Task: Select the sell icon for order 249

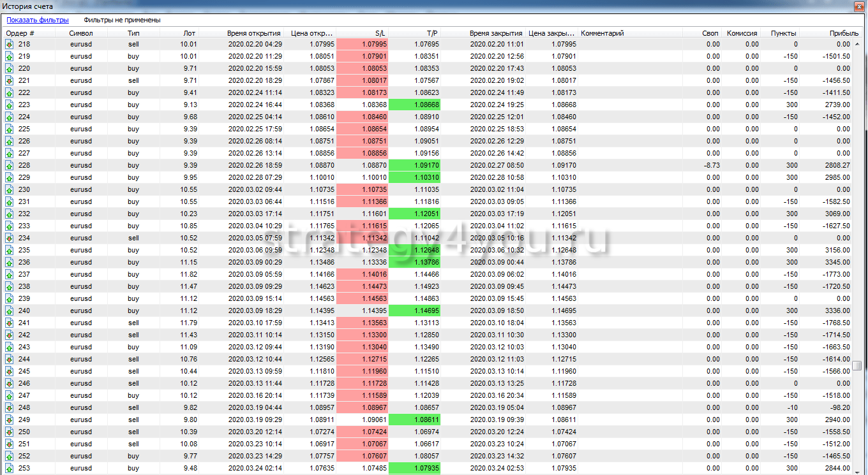Action: 9,420
